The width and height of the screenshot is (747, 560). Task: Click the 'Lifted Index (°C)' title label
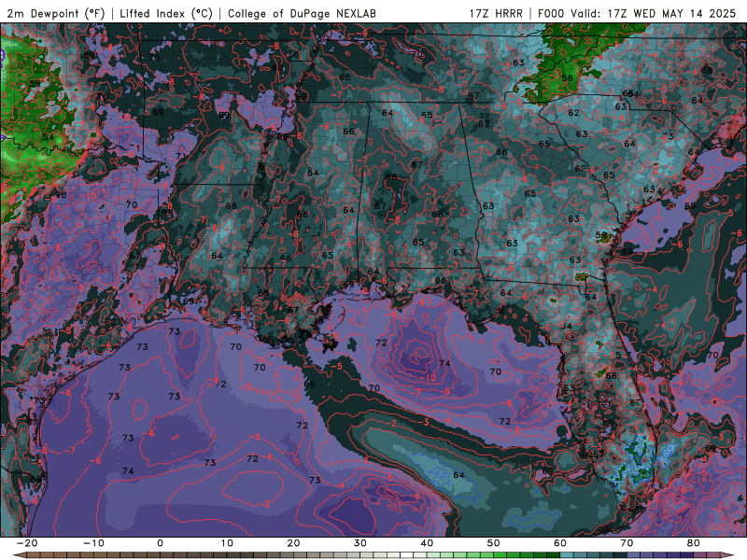[166, 13]
